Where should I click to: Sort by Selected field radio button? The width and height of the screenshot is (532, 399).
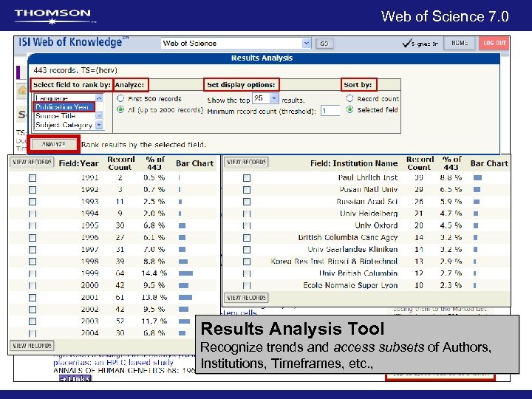click(x=349, y=109)
